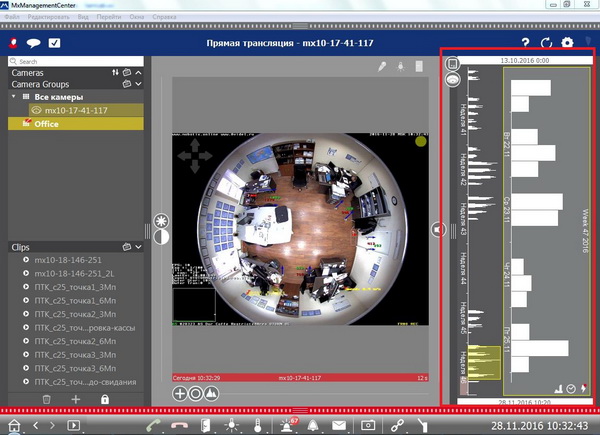This screenshot has height=435, width=600.
Task: Select clip ПТК_с25_точка3_3Мп
Action: [x=75, y=355]
